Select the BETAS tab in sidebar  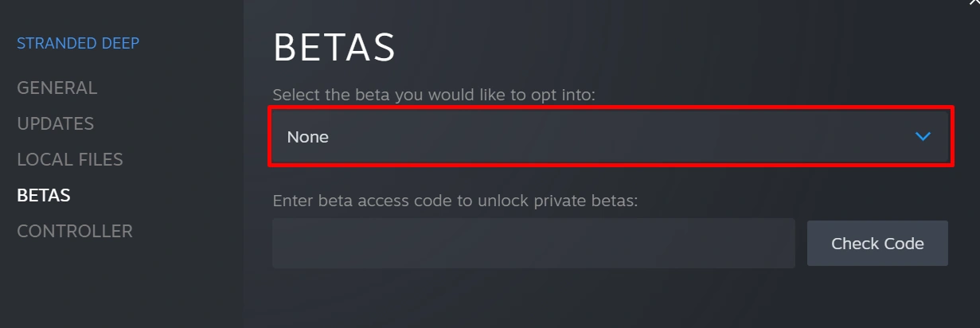click(44, 195)
